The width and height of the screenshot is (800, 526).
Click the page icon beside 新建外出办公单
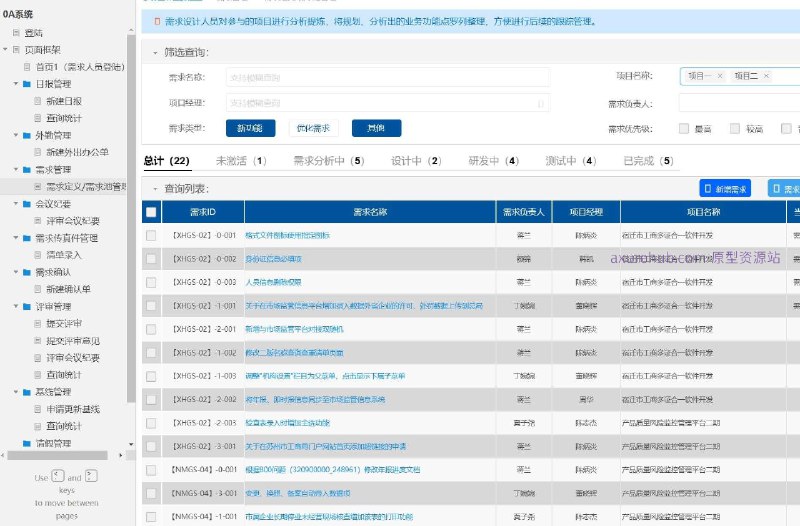[x=37, y=152]
